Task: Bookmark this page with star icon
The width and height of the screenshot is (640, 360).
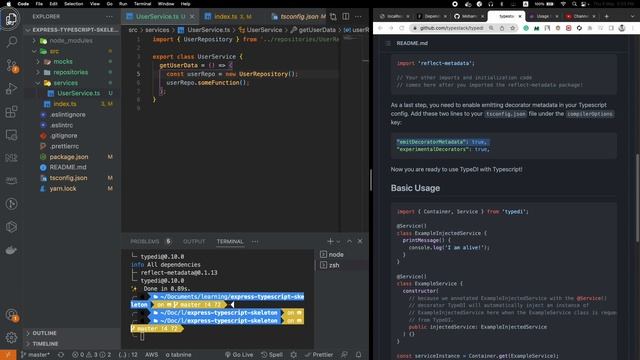Action: tap(512, 28)
